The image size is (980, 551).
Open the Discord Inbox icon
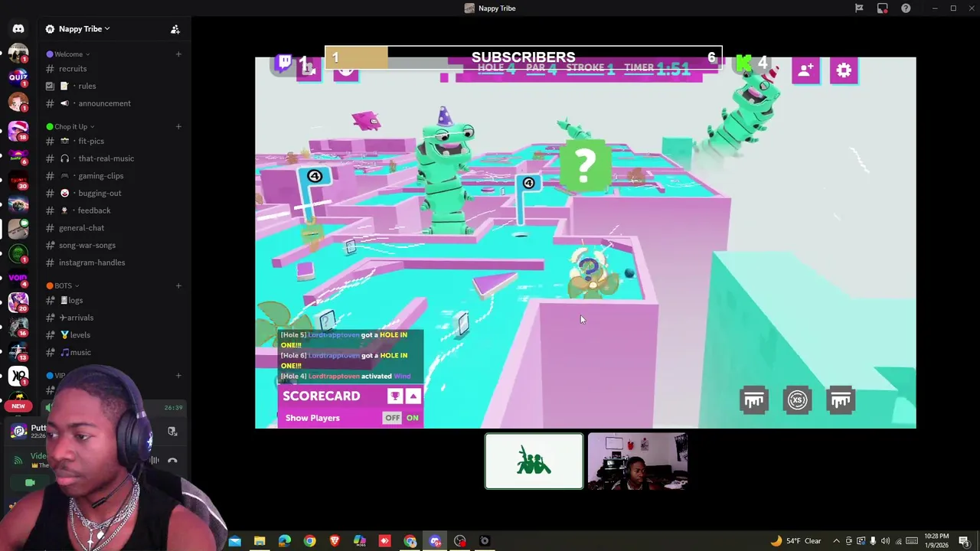click(883, 8)
